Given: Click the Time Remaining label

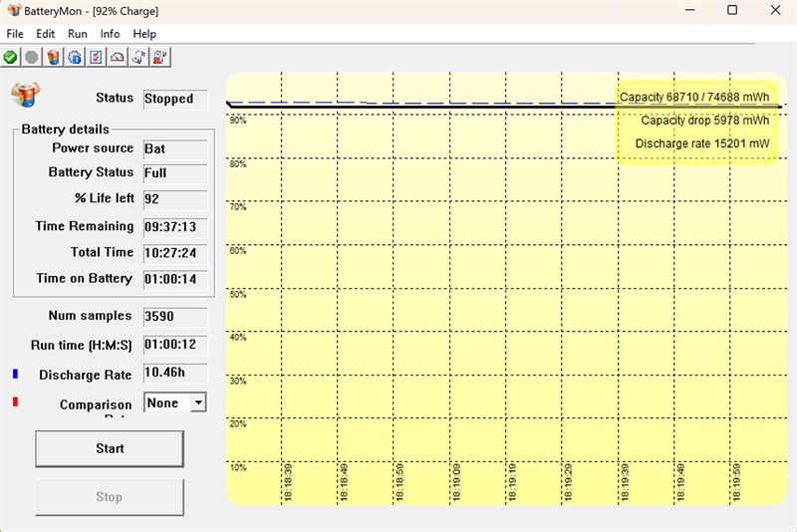Looking at the screenshot, I should tap(85, 226).
